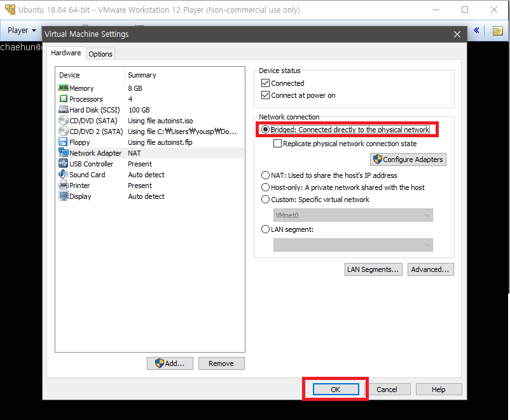Select the CD/DVD 2 'Using file C:' summary

point(182,132)
